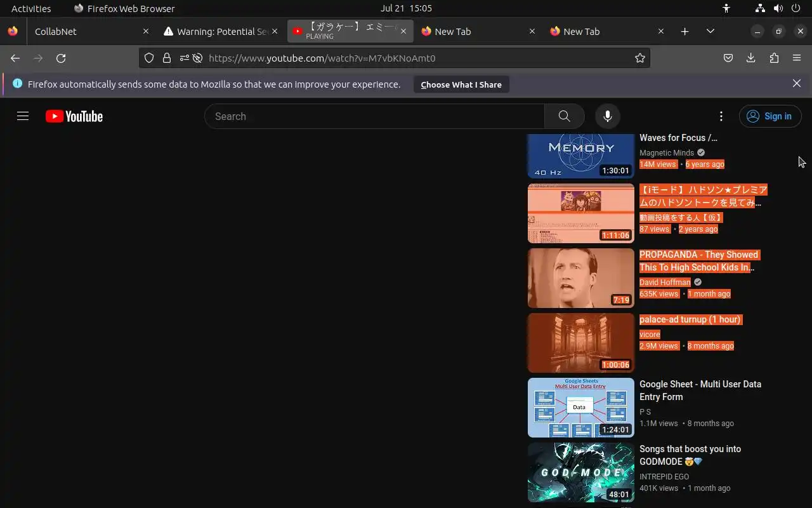Image resolution: width=812 pixels, height=508 pixels.
Task: Open tracking protection shield icon in address bar
Action: pos(149,58)
